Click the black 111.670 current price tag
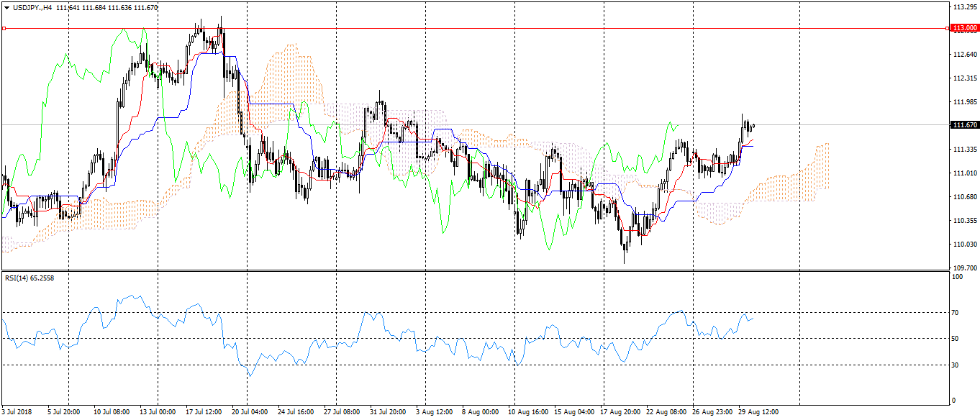The height and width of the screenshot is (420, 980). tap(964, 125)
